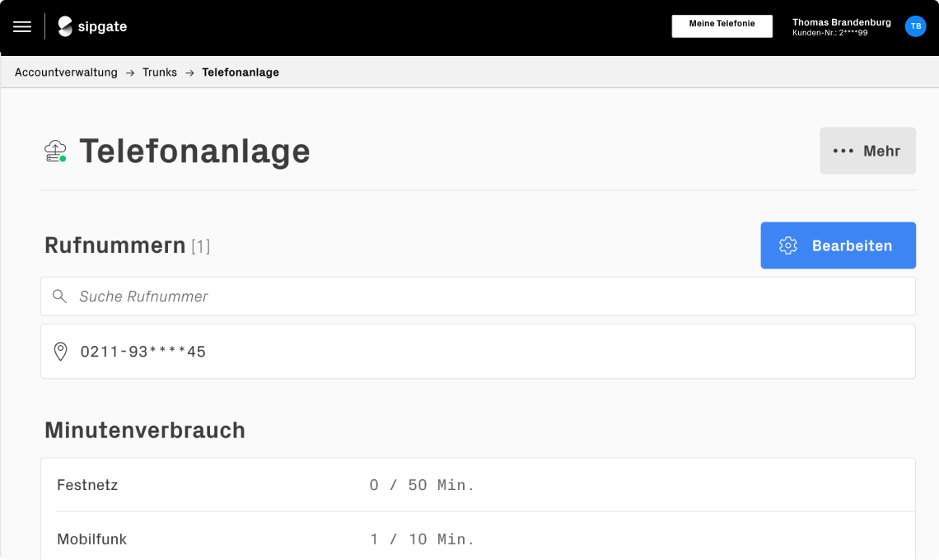
Task: Open the Mehr options menu
Action: point(867,151)
